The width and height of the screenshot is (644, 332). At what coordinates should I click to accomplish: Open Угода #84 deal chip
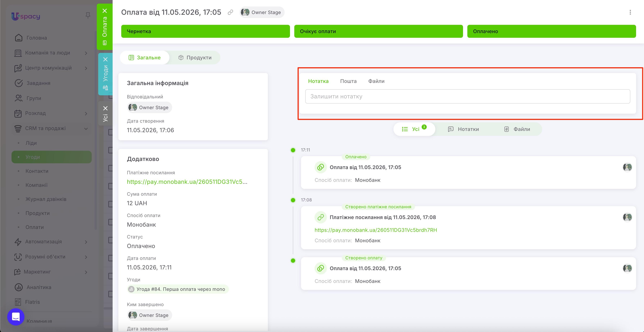[178, 289]
